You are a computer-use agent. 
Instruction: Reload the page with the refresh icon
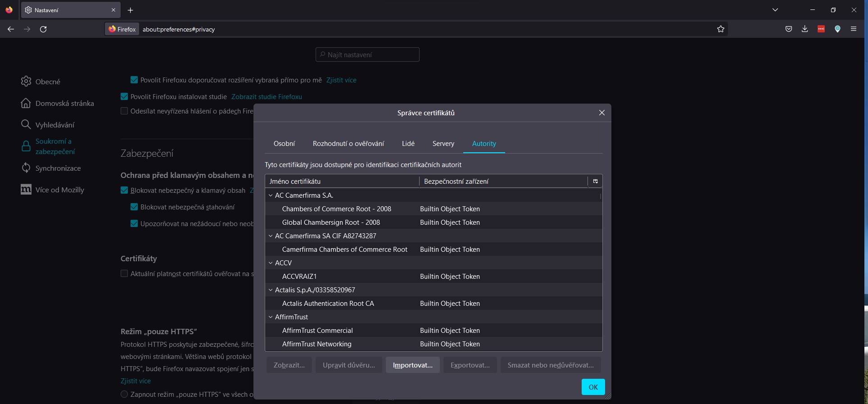(43, 29)
